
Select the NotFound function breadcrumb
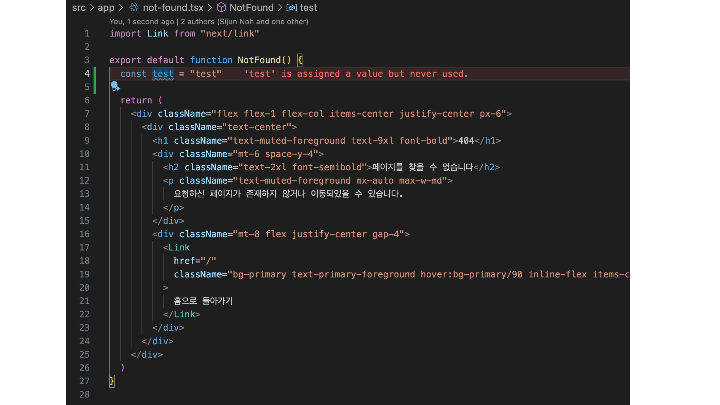(251, 8)
